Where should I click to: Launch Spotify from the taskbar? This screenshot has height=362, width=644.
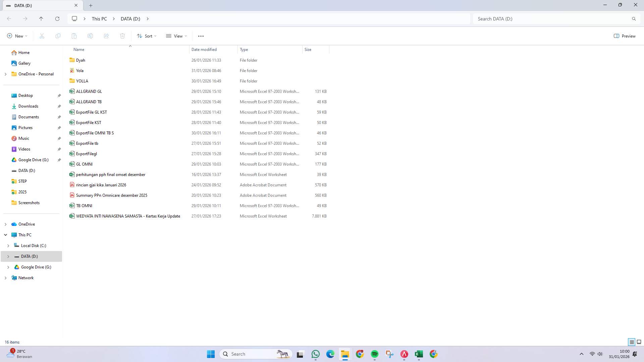(375, 354)
